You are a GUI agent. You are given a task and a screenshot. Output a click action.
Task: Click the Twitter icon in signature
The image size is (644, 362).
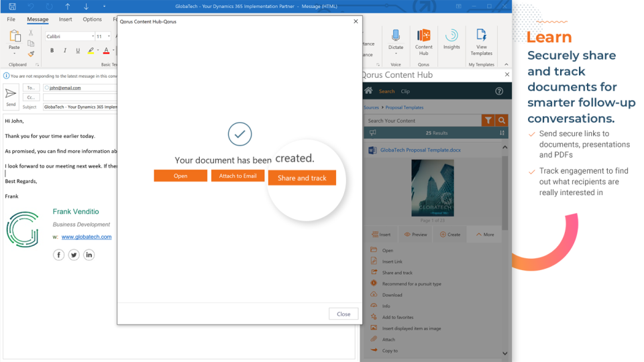(74, 255)
